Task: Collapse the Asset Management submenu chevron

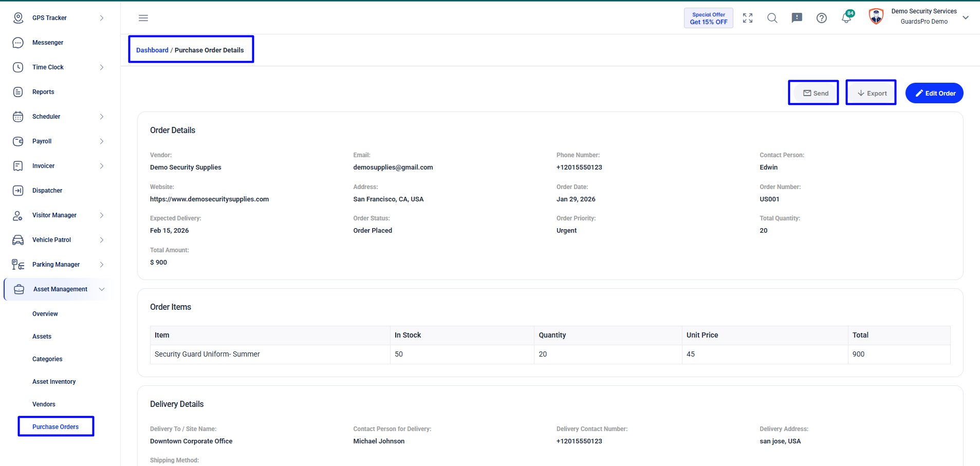Action: coord(102,289)
